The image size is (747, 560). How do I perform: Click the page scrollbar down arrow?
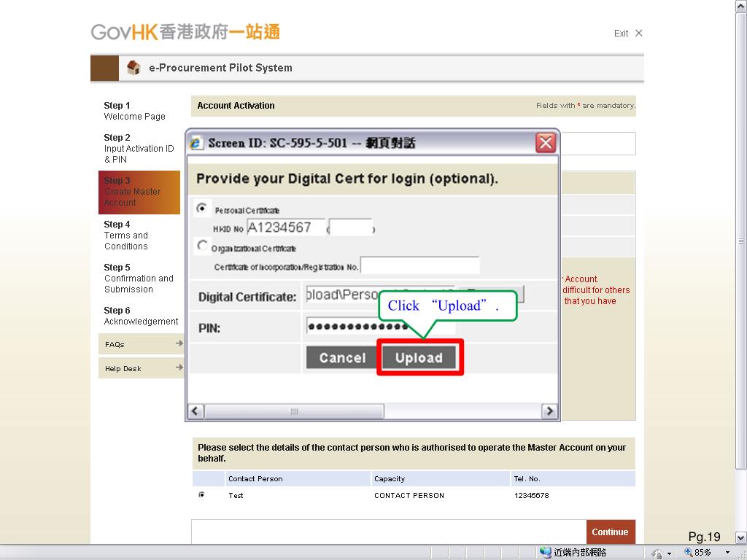(x=741, y=537)
